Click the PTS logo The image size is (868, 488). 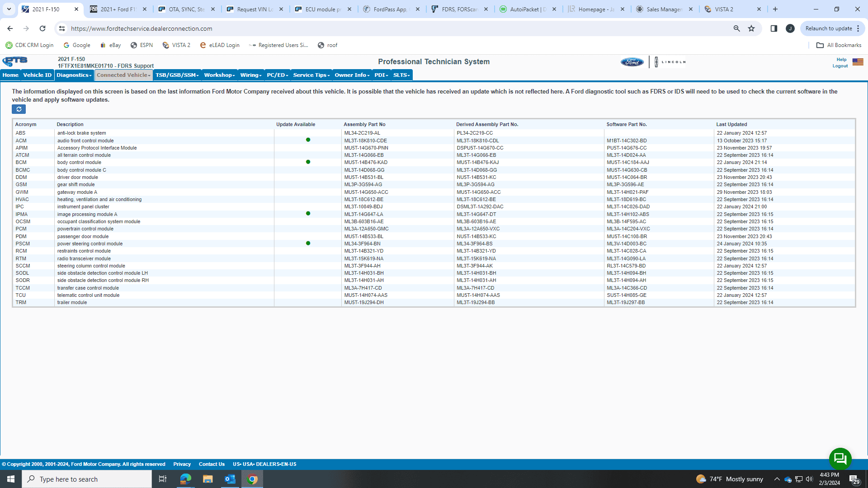[15, 61]
